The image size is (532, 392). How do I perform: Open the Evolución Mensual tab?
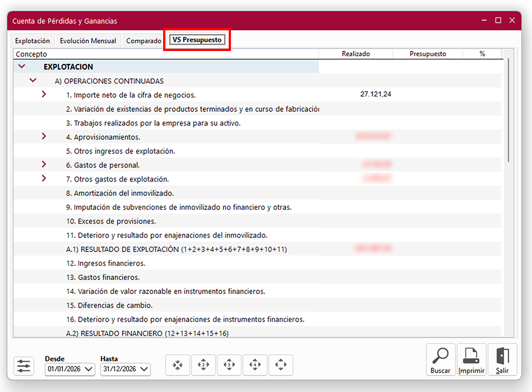[x=88, y=41]
